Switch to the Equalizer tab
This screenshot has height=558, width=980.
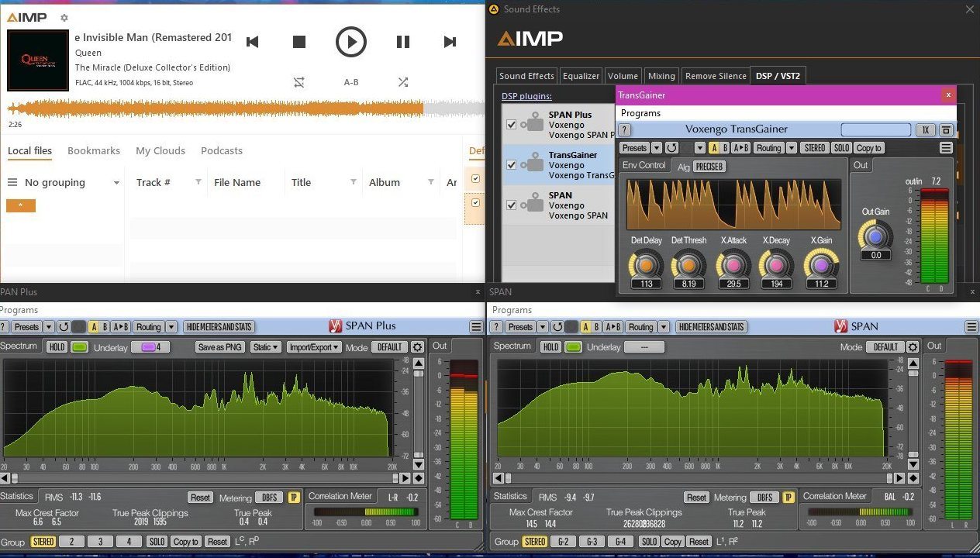click(x=581, y=76)
